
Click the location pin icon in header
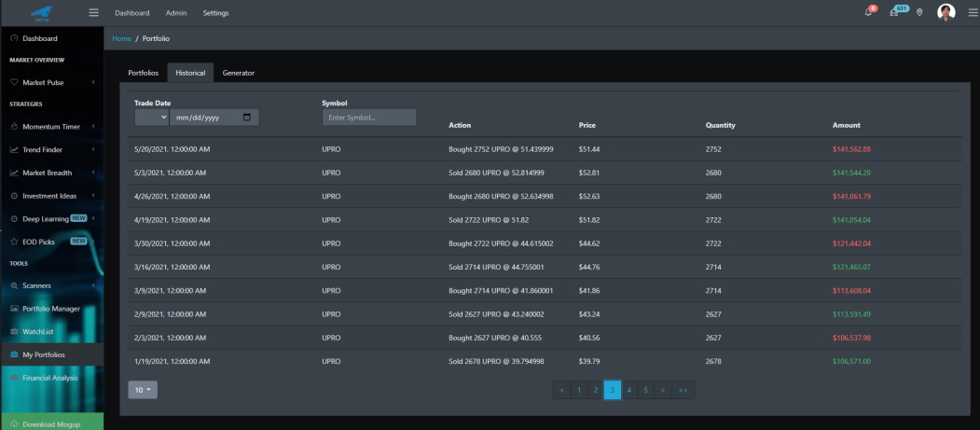pos(918,12)
